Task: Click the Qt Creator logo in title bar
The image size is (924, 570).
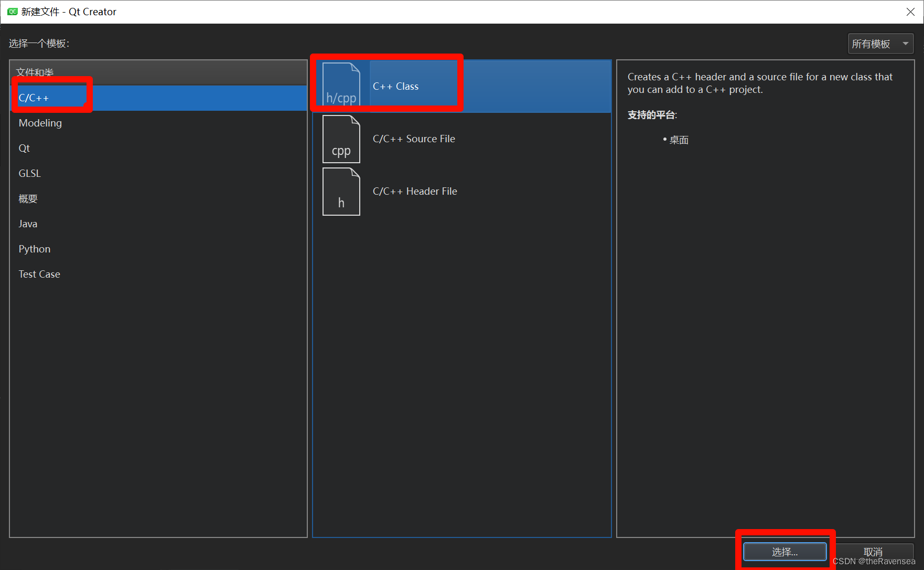Action: pyautogui.click(x=12, y=12)
